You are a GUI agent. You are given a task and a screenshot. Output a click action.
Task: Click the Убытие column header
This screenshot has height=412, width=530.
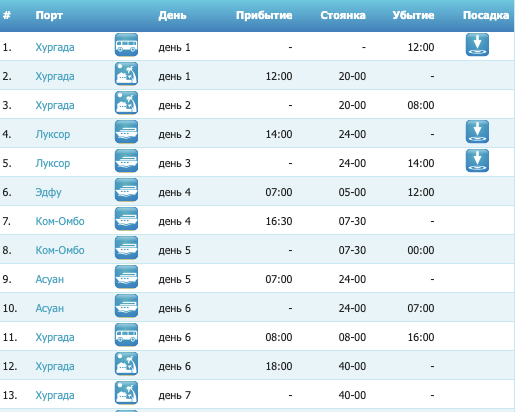tap(413, 16)
